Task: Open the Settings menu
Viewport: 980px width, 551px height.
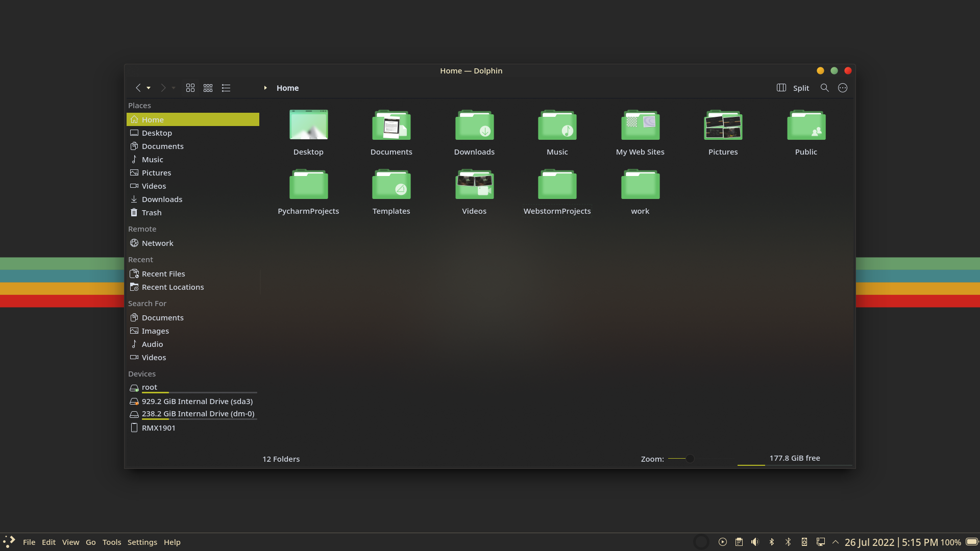Action: click(142, 542)
